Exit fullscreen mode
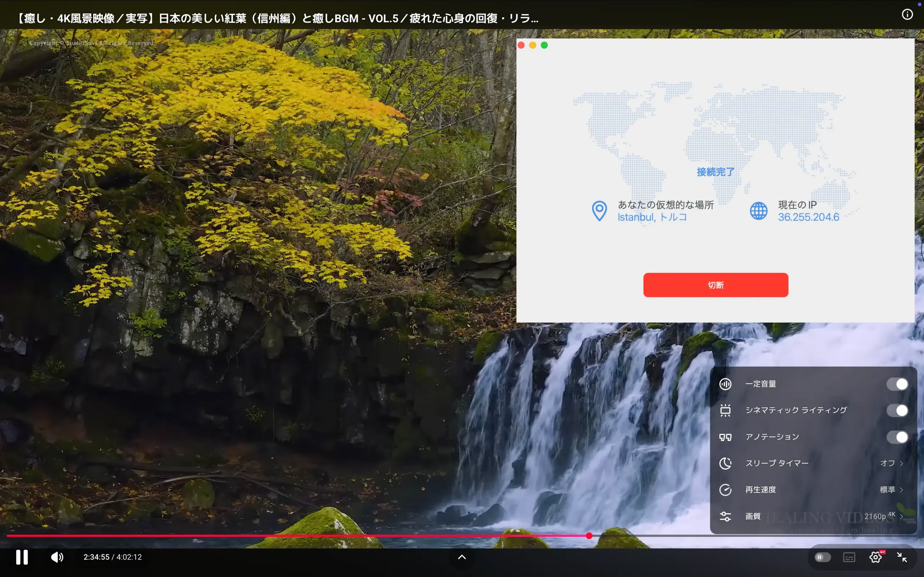The height and width of the screenshot is (577, 924). pyautogui.click(x=902, y=557)
